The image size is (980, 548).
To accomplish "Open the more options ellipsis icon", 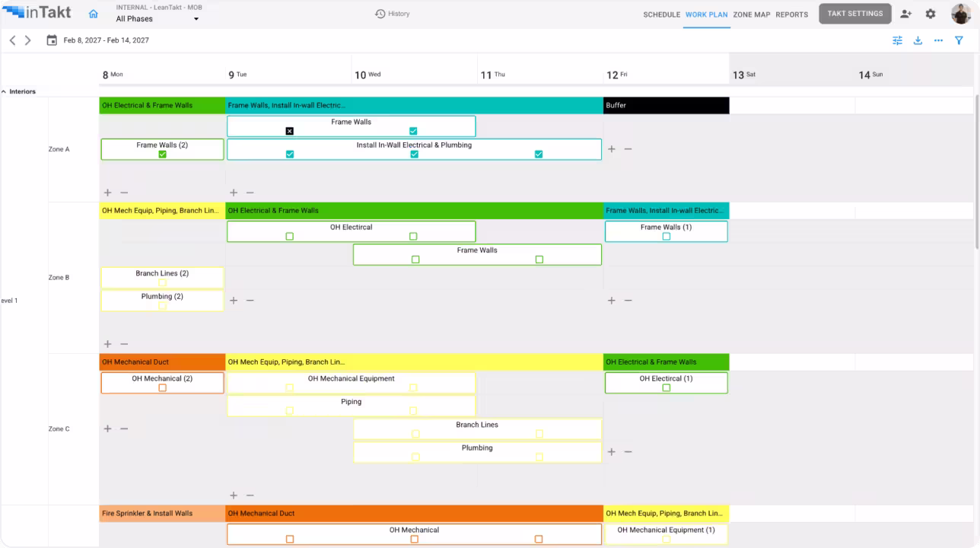I will pyautogui.click(x=938, y=40).
